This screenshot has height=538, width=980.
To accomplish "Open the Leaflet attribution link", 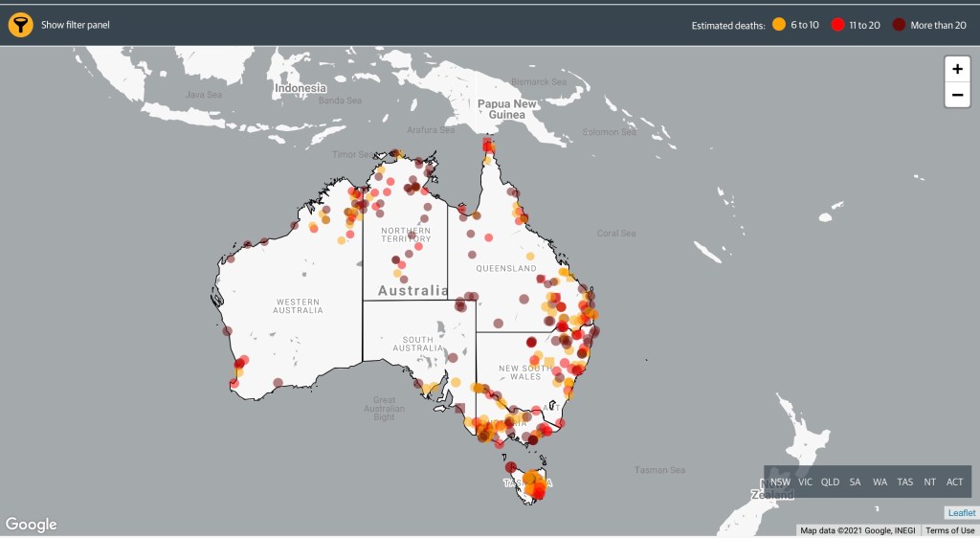I will tap(961, 513).
